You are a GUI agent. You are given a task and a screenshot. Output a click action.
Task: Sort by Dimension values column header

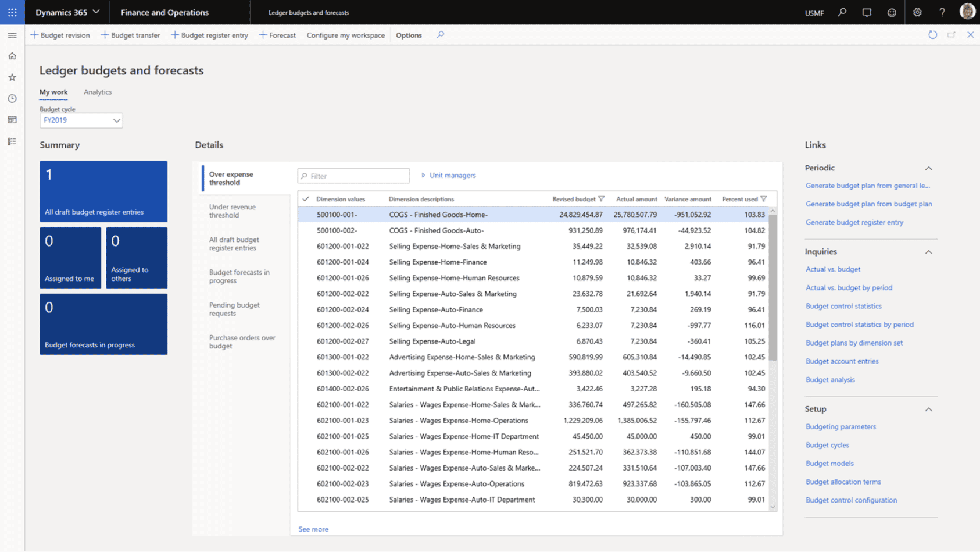tap(341, 199)
